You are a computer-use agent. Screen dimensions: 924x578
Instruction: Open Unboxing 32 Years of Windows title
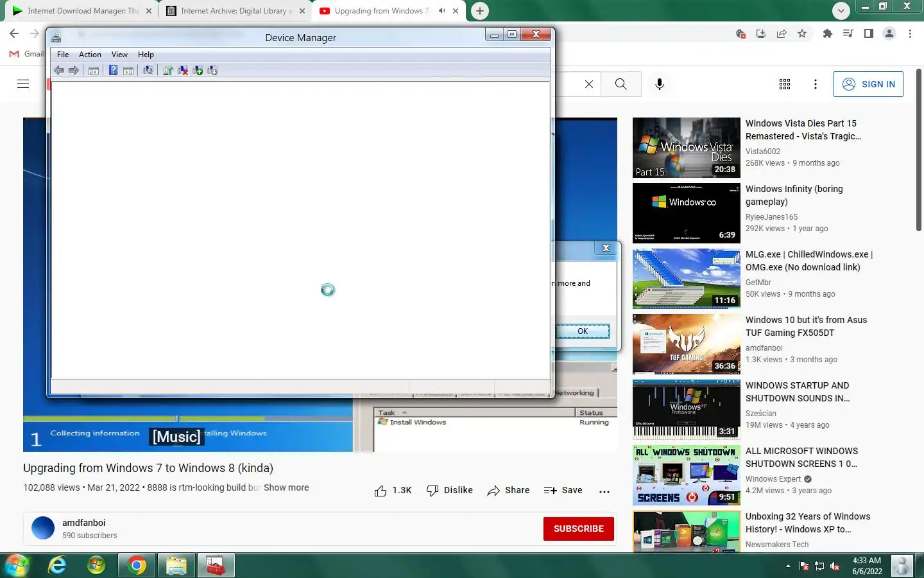(808, 523)
